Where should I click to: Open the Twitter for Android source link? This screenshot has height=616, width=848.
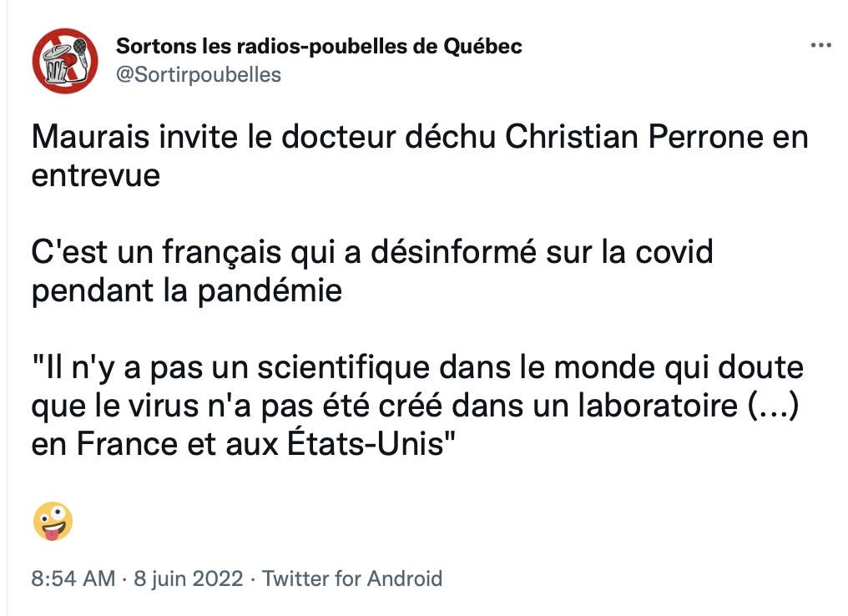352,578
